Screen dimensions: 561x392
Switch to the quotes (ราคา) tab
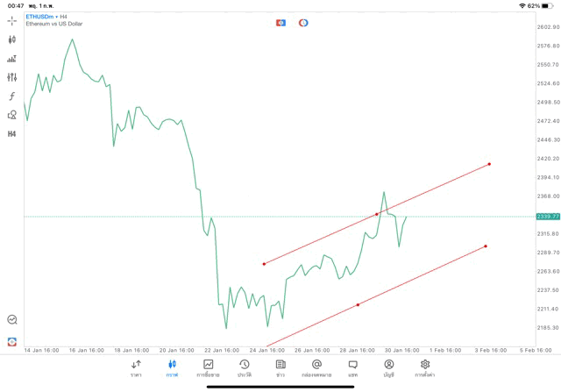click(136, 368)
